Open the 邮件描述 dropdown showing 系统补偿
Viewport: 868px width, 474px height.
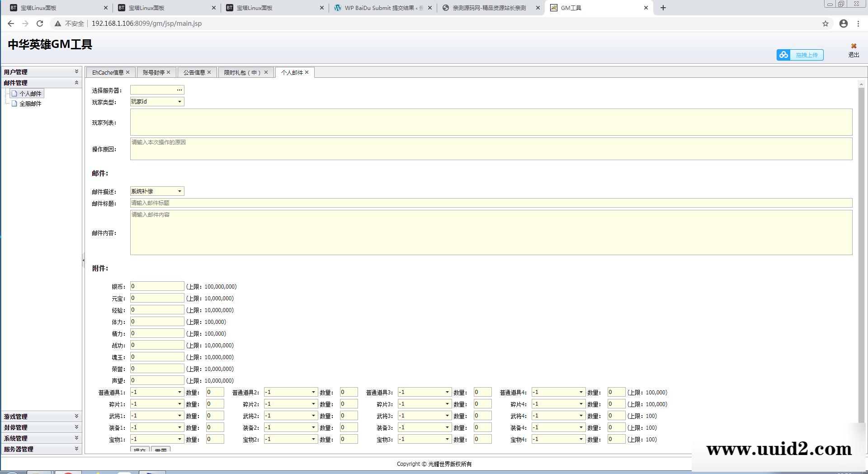point(179,191)
